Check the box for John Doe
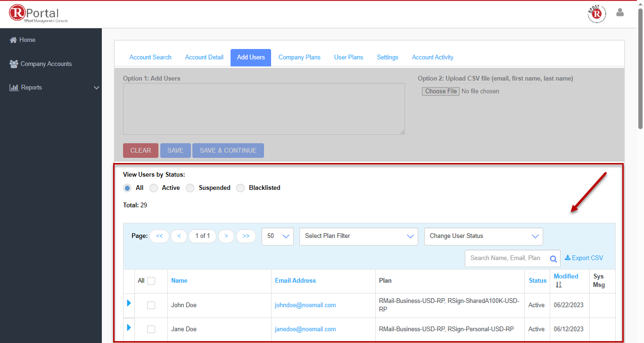Viewport: 644px width, 343px height. [x=151, y=305]
